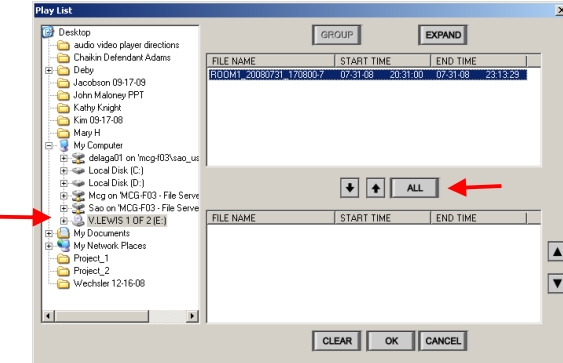This screenshot has height=363, width=563.
Task: Expand the Sao on 'MCG-F03' drive node
Action: coord(64,208)
